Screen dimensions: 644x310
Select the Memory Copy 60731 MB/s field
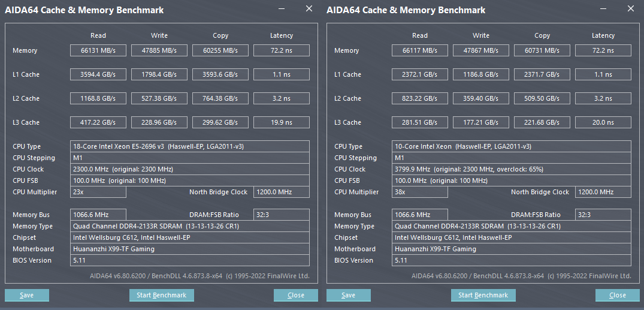(x=543, y=50)
